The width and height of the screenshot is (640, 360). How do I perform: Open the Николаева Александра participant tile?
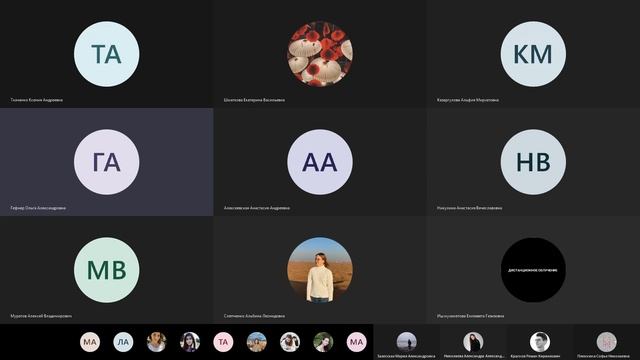tap(473, 342)
